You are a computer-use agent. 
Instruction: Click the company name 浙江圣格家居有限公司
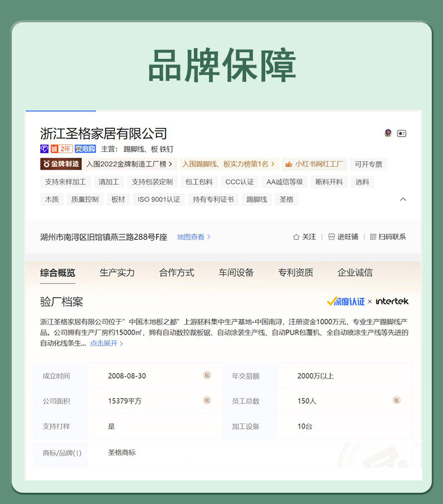tap(104, 133)
